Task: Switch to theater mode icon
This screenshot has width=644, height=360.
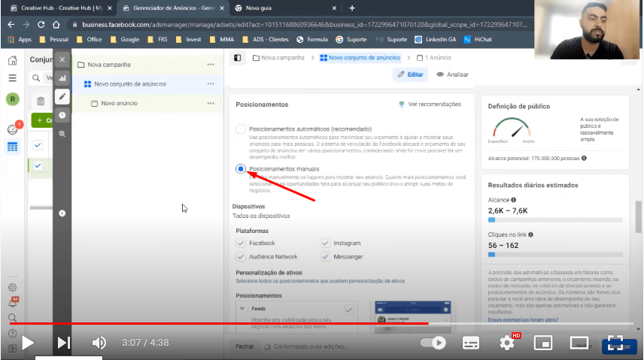Action: [579, 343]
